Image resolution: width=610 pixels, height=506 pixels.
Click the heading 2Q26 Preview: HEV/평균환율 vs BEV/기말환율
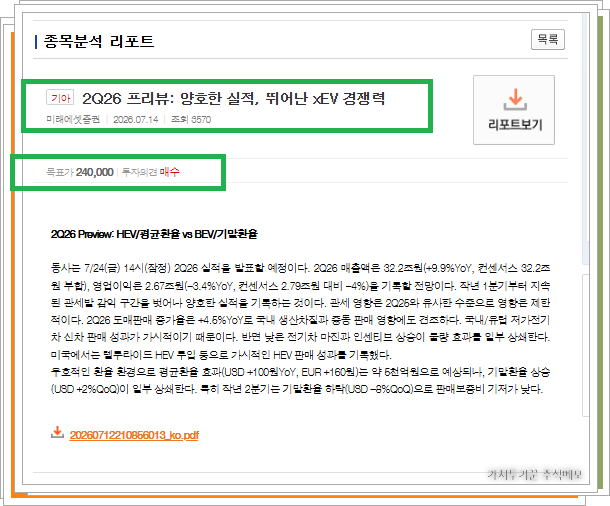[154, 234]
